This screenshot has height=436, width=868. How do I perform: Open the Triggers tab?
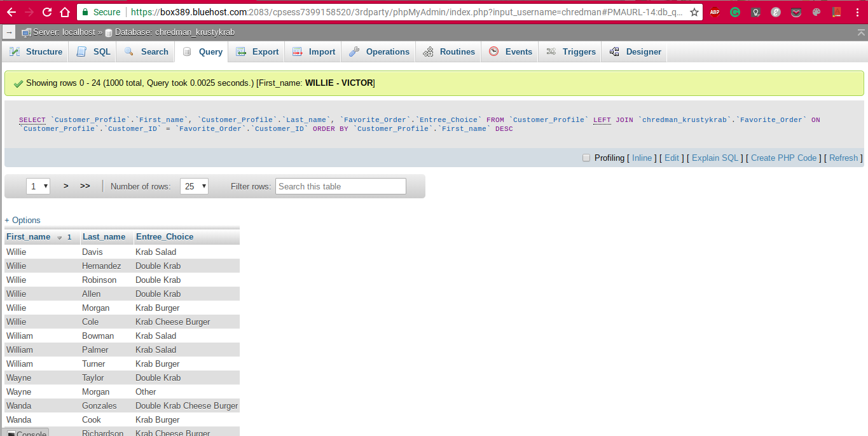tap(571, 52)
